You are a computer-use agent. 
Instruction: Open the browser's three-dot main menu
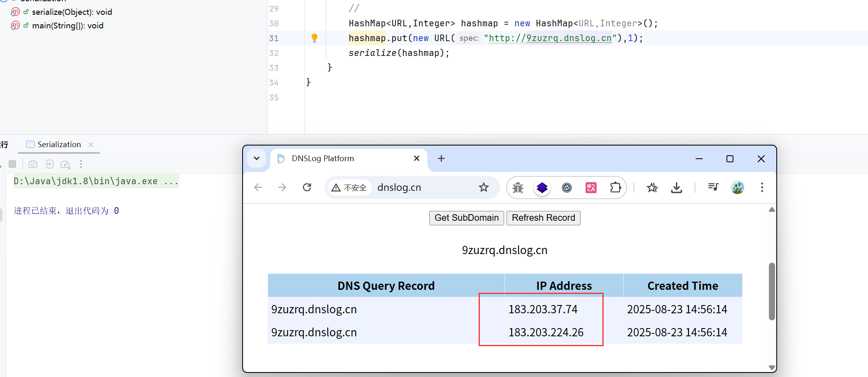762,187
